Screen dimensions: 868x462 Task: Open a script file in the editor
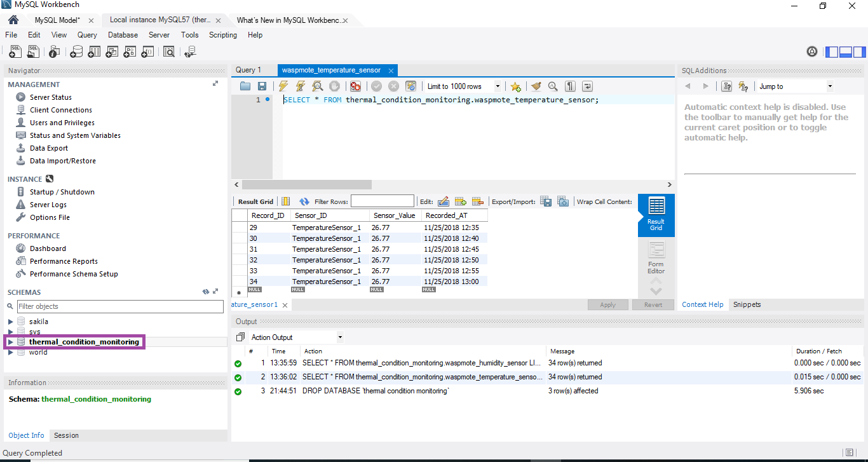245,86
